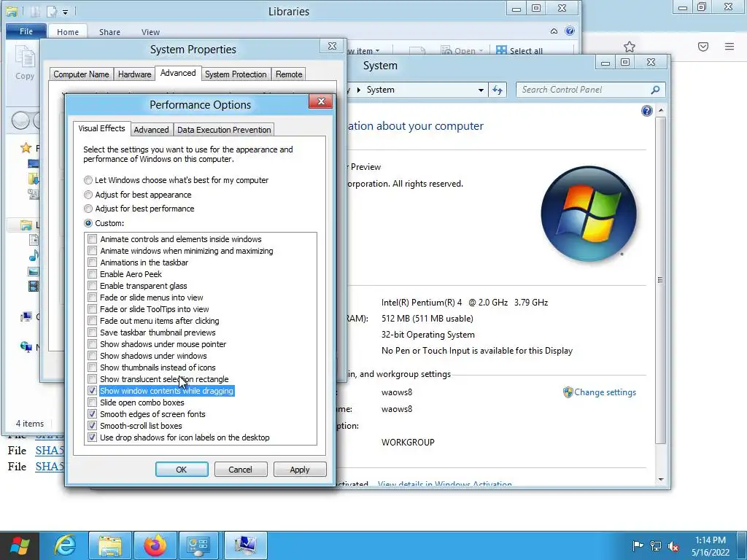Viewport: 747px width, 560px height.
Task: Select Adjust for best performance
Action: pos(88,209)
